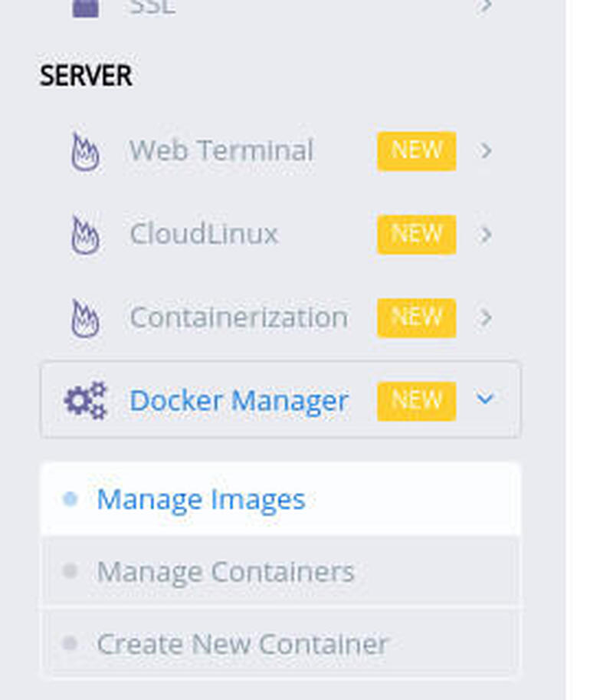Open the Web Terminal menu item

tap(280, 151)
